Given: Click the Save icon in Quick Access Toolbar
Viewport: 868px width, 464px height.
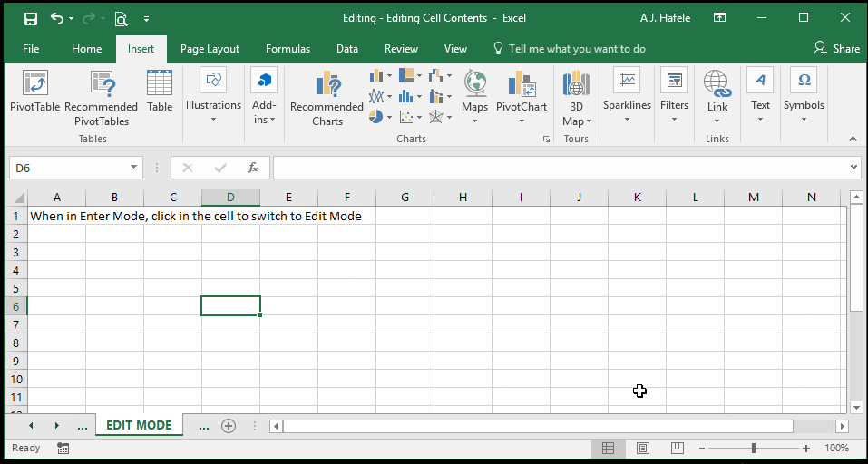Looking at the screenshot, I should pos(31,19).
